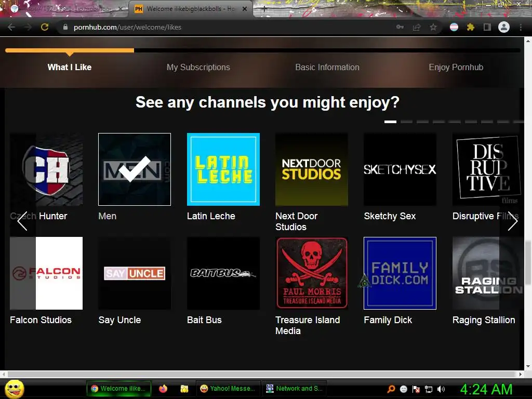Screen dimensions: 532x399
Task: Click the padlock site info icon
Action: click(65, 27)
